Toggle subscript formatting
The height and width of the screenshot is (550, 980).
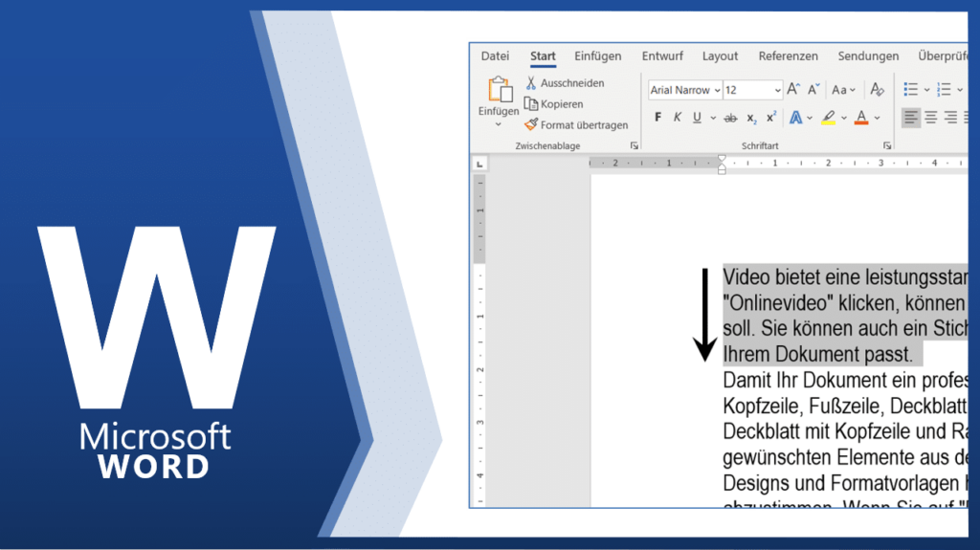pos(751,119)
